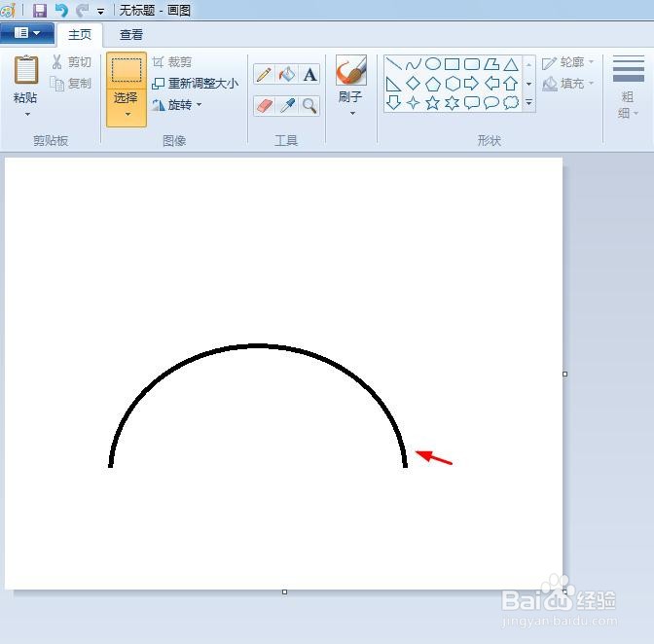Pick the Right triangle shape
The width and height of the screenshot is (654, 644).
click(394, 84)
